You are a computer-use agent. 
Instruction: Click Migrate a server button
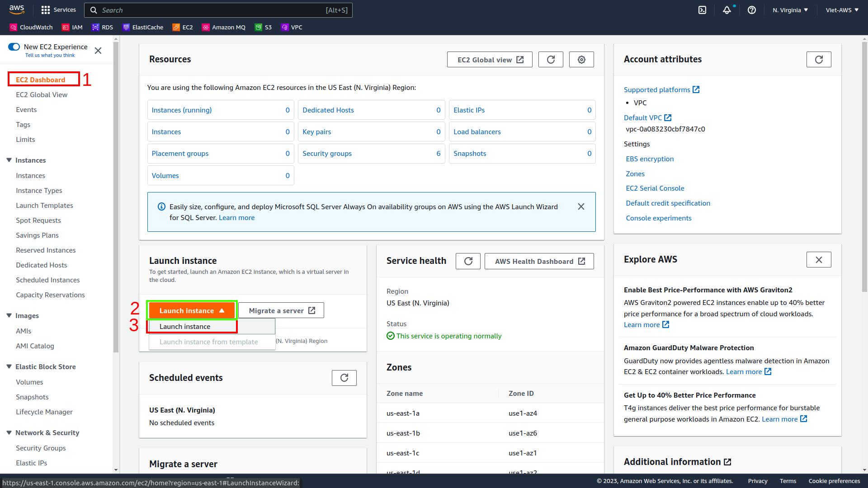coord(281,310)
